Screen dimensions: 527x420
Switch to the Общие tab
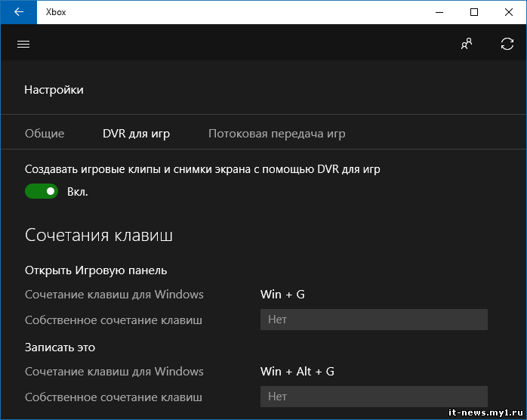tap(45, 134)
